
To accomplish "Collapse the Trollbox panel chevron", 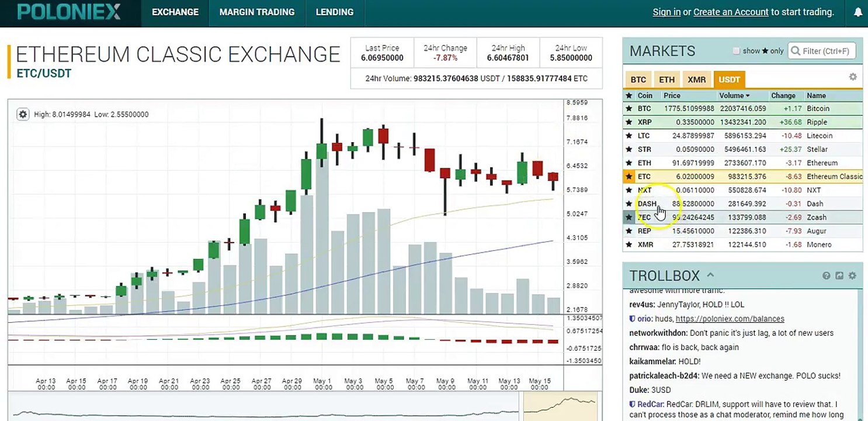I will (x=710, y=275).
